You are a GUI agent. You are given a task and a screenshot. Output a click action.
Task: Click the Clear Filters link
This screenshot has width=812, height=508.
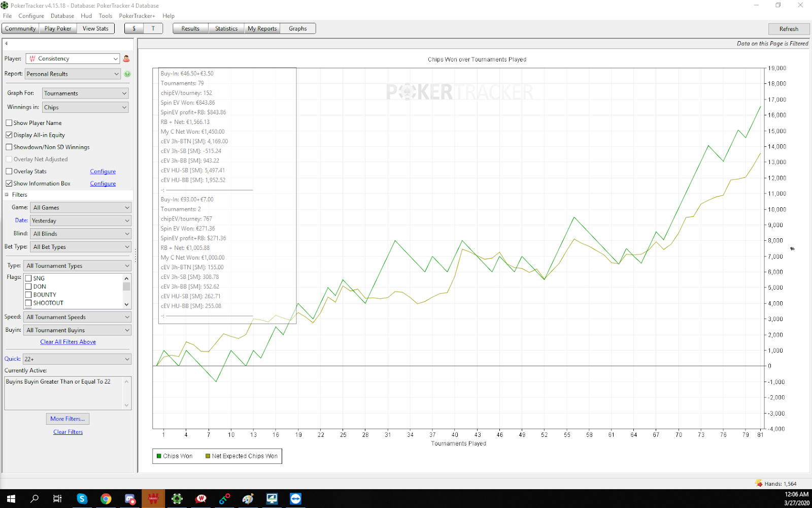click(68, 432)
